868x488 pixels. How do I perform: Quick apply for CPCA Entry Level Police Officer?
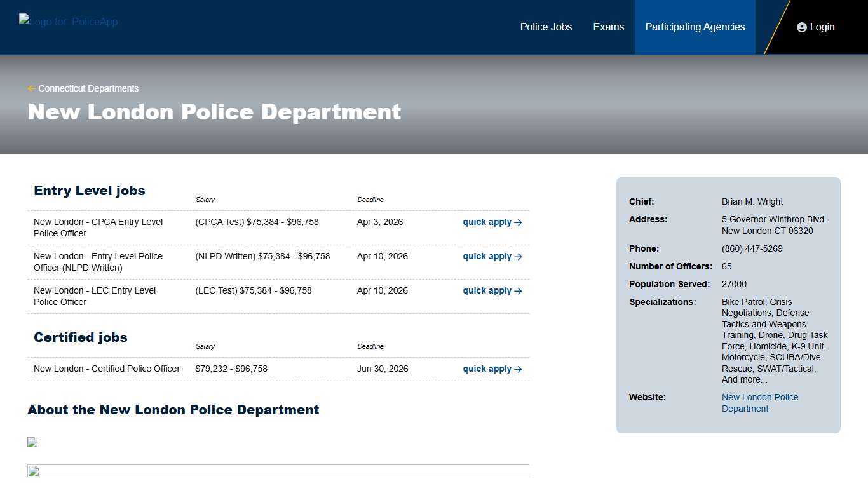(x=487, y=222)
